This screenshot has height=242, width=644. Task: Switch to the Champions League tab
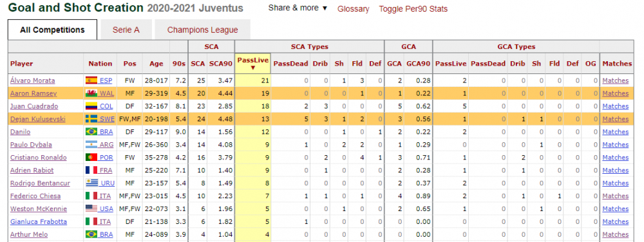point(202,30)
